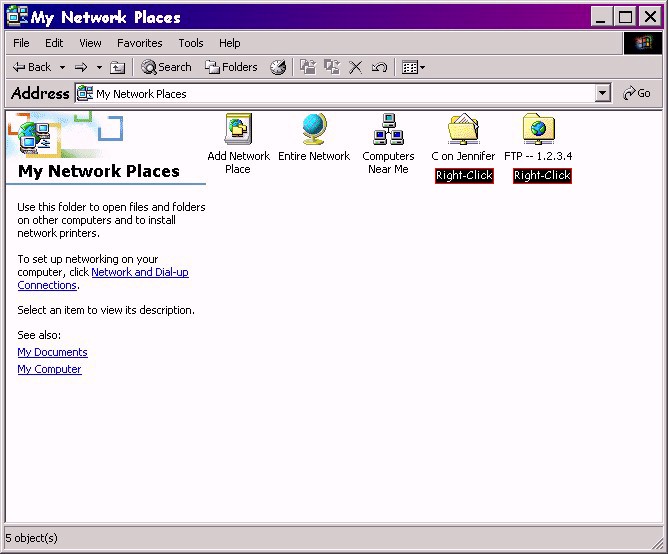This screenshot has height=554, width=668.
Task: Click the Forward arrow button
Action: click(x=81, y=67)
